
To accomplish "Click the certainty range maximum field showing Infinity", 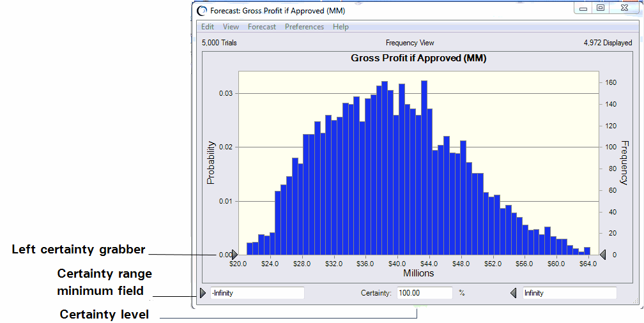I will click(570, 293).
